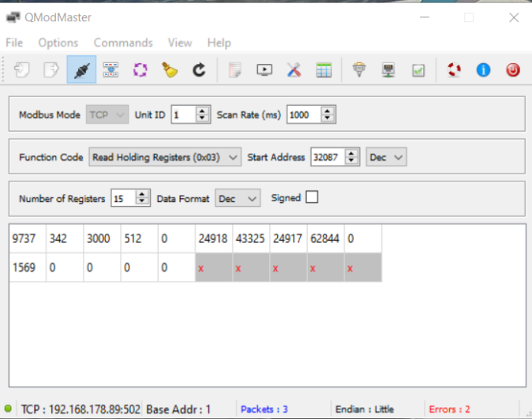The image size is (532, 419).
Task: Decrease the Scan Rate value
Action: click(328, 118)
